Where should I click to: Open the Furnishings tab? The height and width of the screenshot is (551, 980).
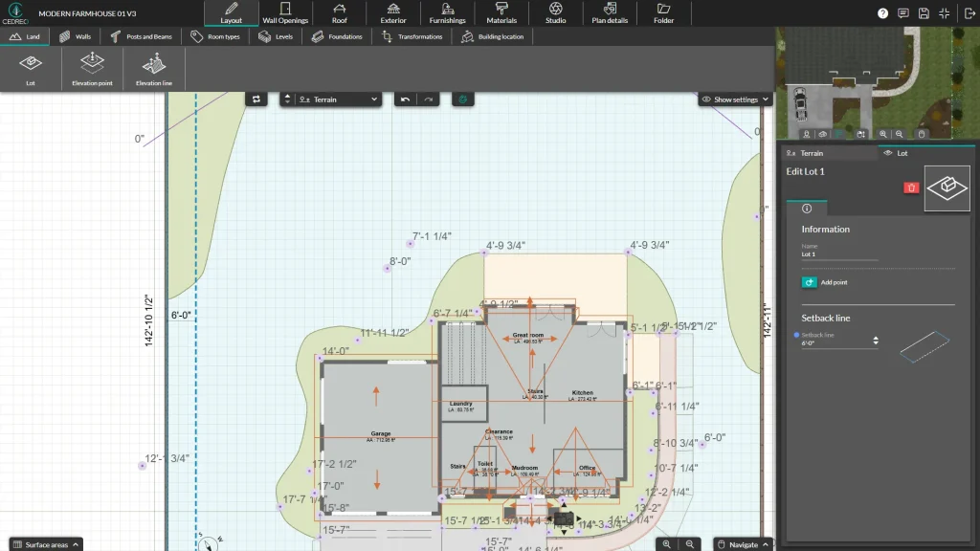click(x=448, y=13)
